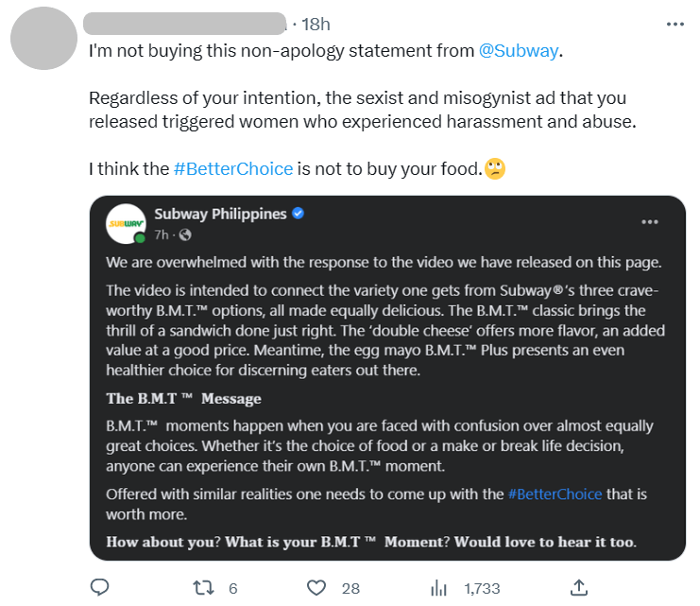Open the tweet's three-dot more menu
700x606 pixels.
click(x=675, y=25)
